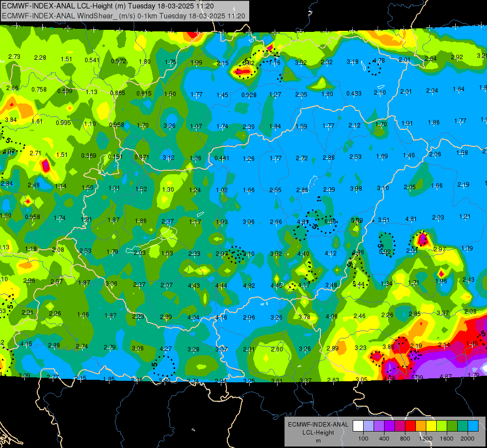Select the orange legend swatch
487x448 pixels.
[421, 426]
